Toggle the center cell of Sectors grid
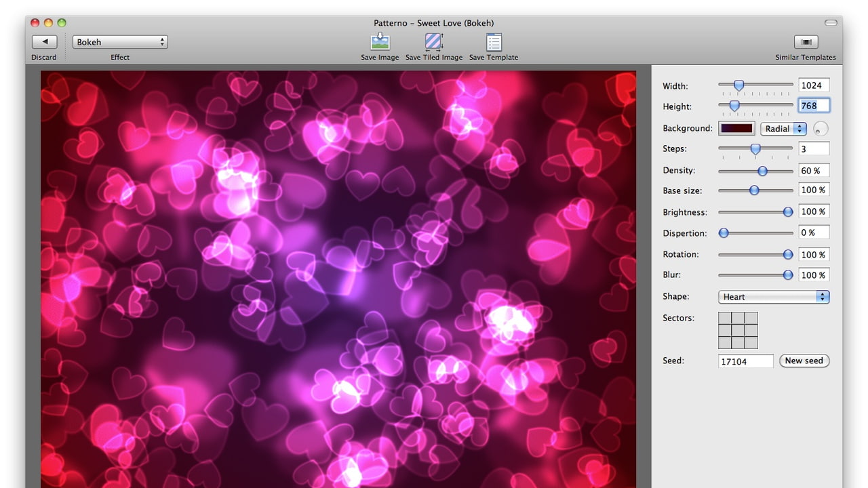The width and height of the screenshot is (868, 488). pyautogui.click(x=738, y=331)
